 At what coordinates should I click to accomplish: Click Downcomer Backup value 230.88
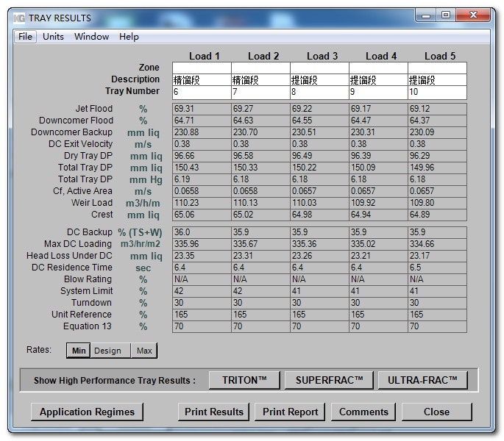(202, 132)
